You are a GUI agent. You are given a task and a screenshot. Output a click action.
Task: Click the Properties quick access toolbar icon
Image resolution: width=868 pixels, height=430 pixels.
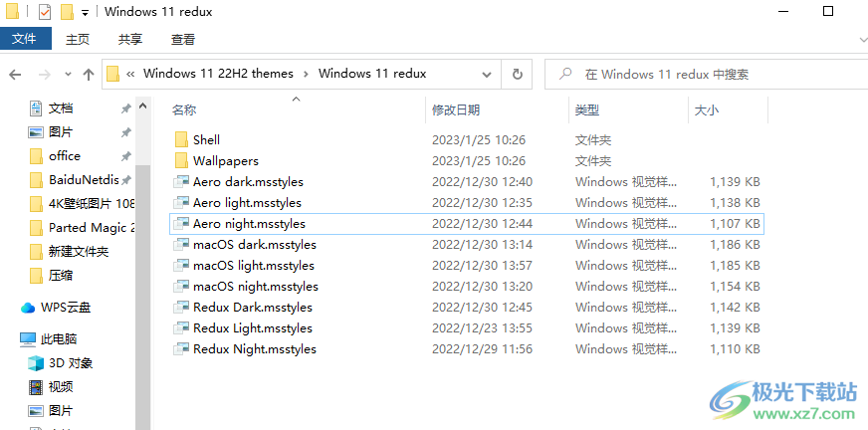pos(45,12)
